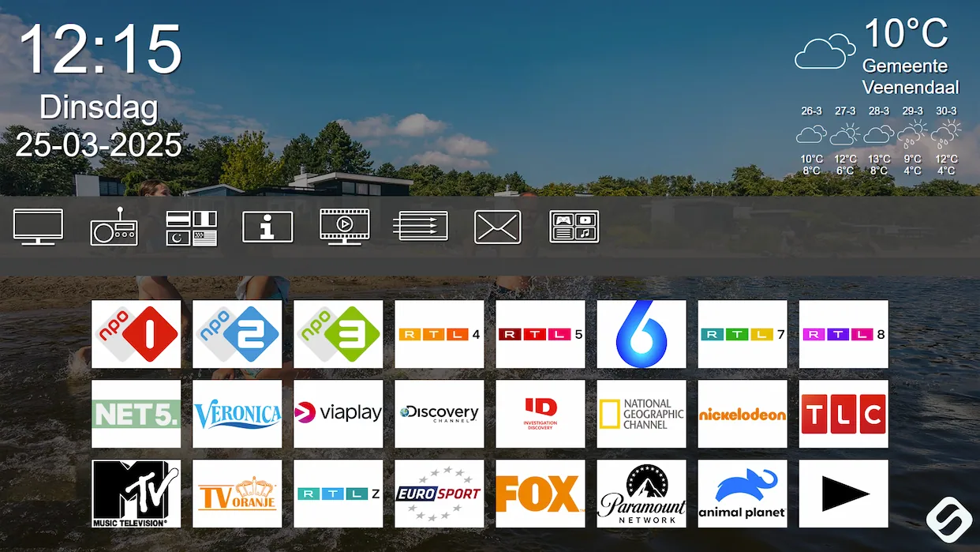980x552 pixels.
Task: Open the Messages envelope icon
Action: [x=497, y=227]
